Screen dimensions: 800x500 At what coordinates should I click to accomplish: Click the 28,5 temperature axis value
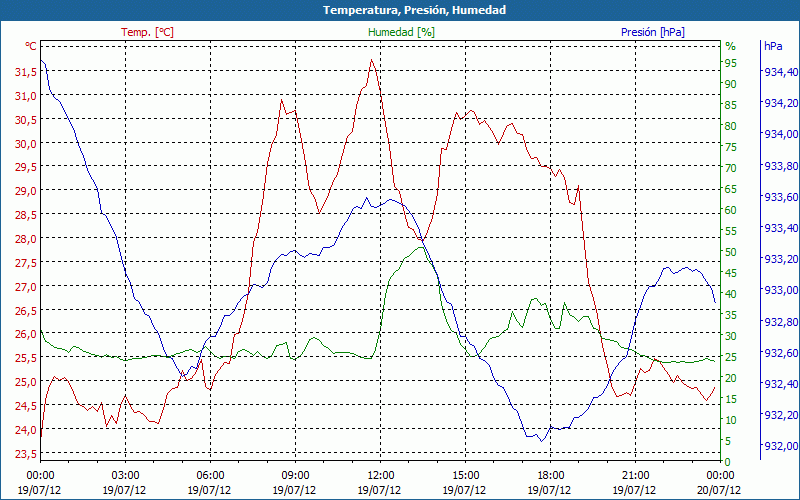[x=26, y=215]
